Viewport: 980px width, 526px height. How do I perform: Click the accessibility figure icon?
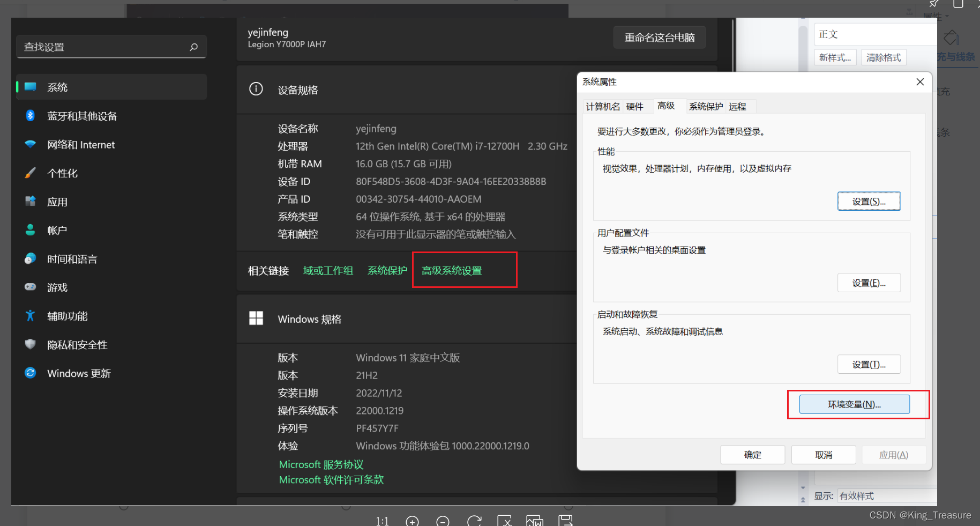31,316
